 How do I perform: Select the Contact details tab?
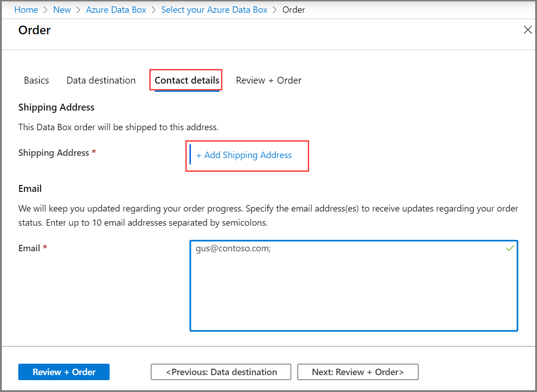(x=187, y=80)
